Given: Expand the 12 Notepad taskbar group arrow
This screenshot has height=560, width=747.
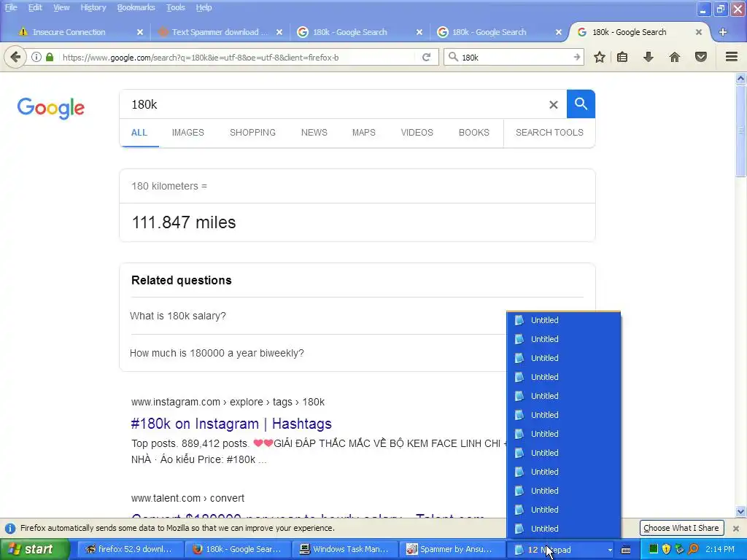Looking at the screenshot, I should click(x=610, y=550).
